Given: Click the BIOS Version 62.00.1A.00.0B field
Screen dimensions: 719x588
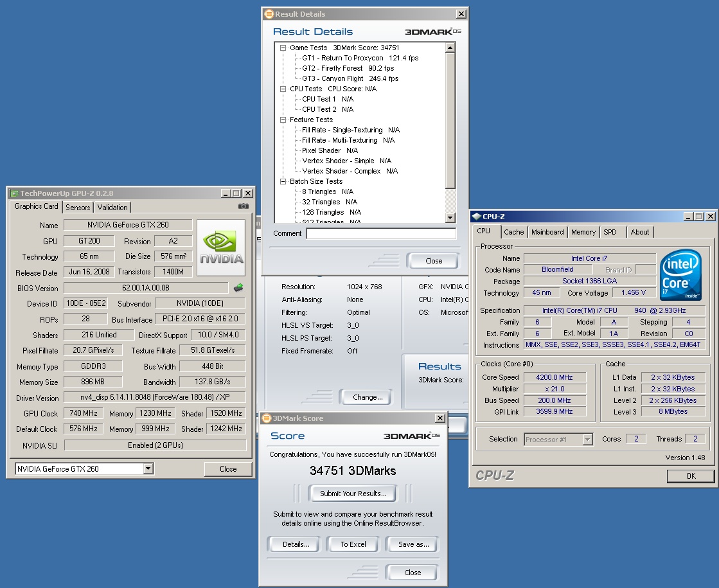Looking at the screenshot, I should (x=146, y=288).
